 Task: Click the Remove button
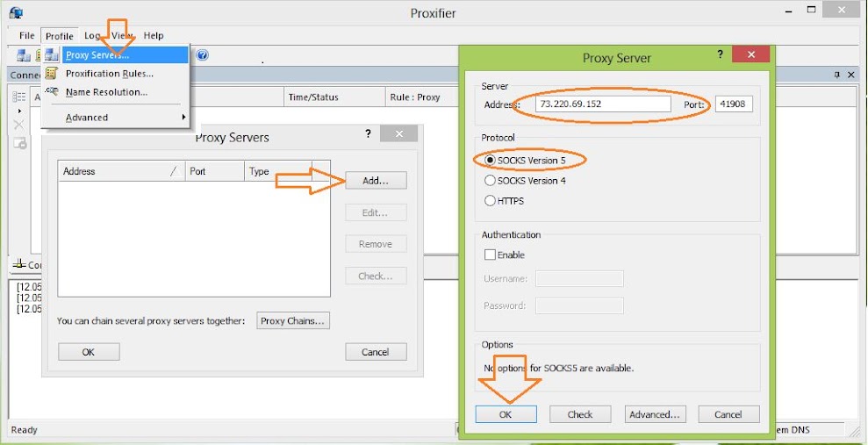pyautogui.click(x=376, y=244)
